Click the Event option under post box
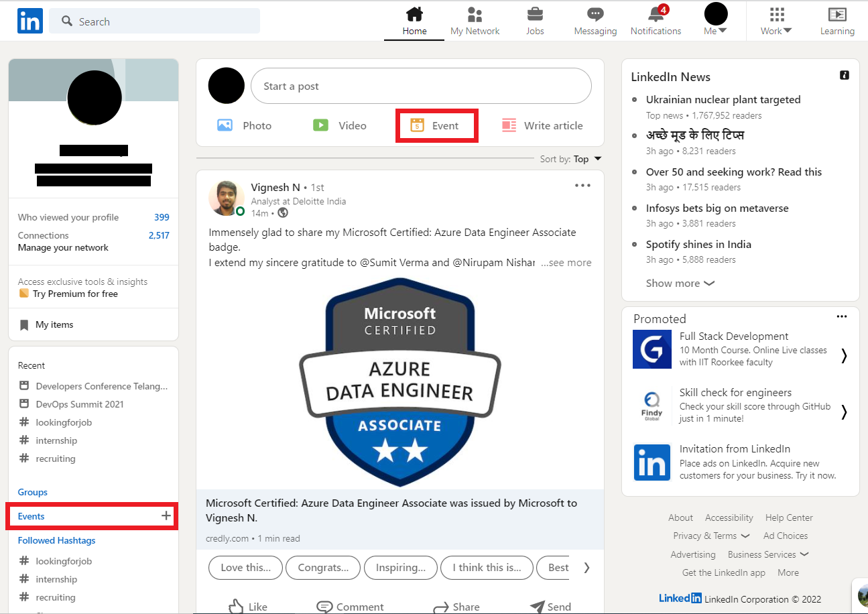 click(x=436, y=125)
